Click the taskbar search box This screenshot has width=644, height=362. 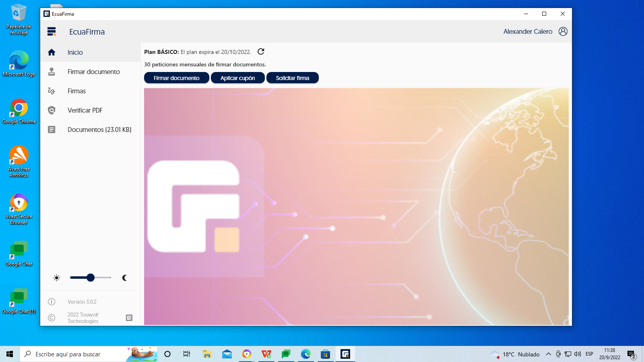click(x=89, y=354)
